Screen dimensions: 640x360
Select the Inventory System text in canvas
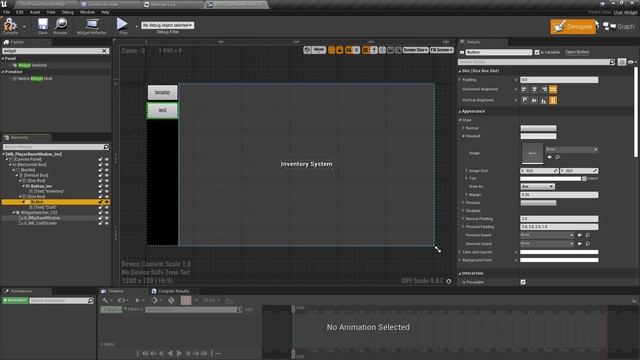pos(307,164)
